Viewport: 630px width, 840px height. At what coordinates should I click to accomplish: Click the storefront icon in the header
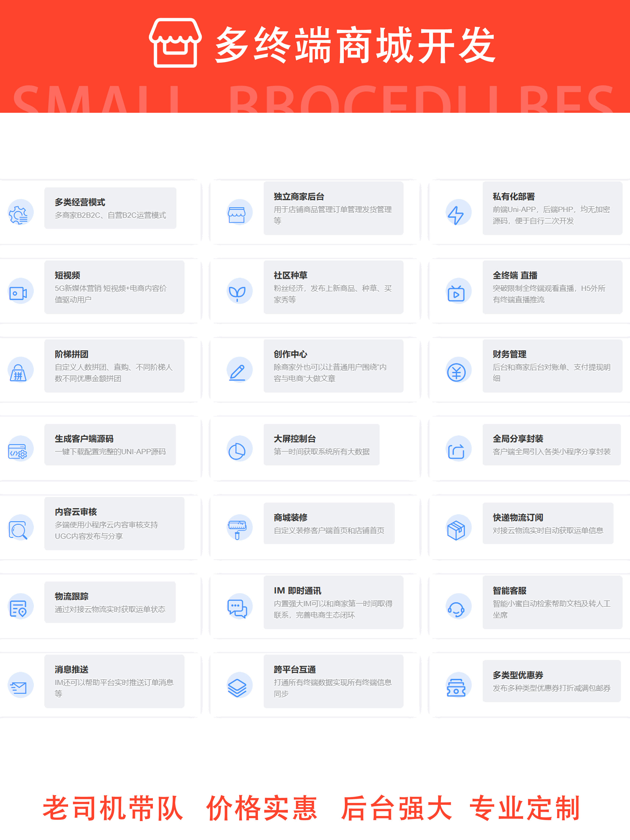175,43
